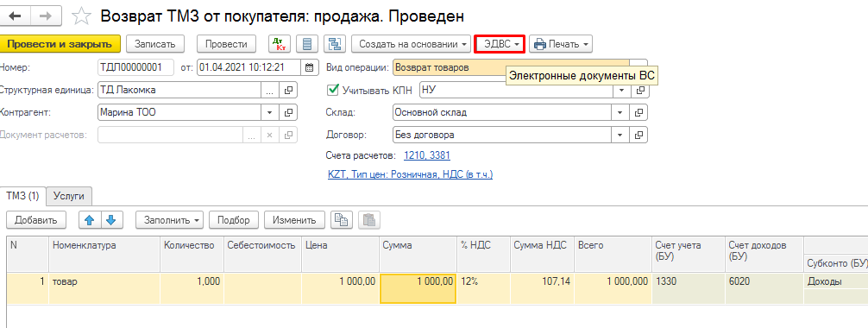
Task: Click Всего column header
Action: click(613, 255)
